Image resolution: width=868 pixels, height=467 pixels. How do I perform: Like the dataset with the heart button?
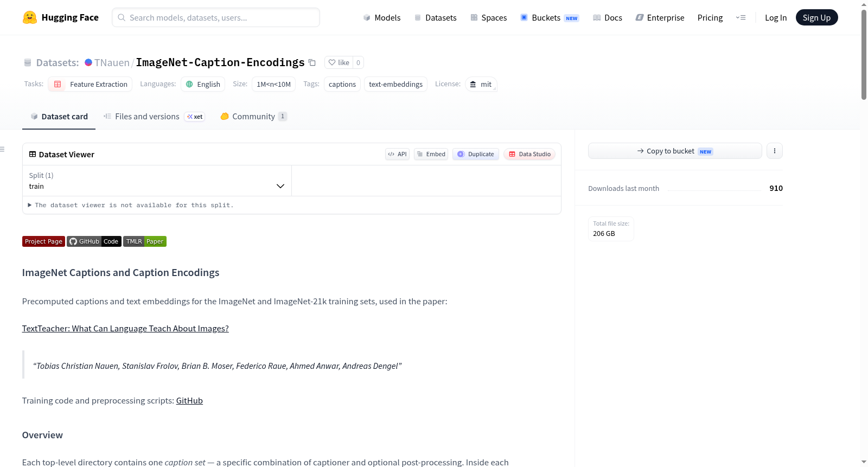339,62
